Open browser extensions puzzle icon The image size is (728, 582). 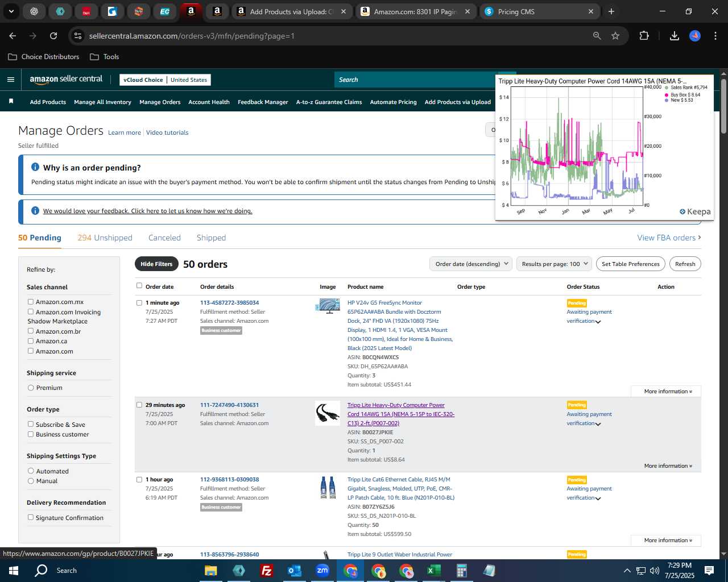tap(644, 36)
